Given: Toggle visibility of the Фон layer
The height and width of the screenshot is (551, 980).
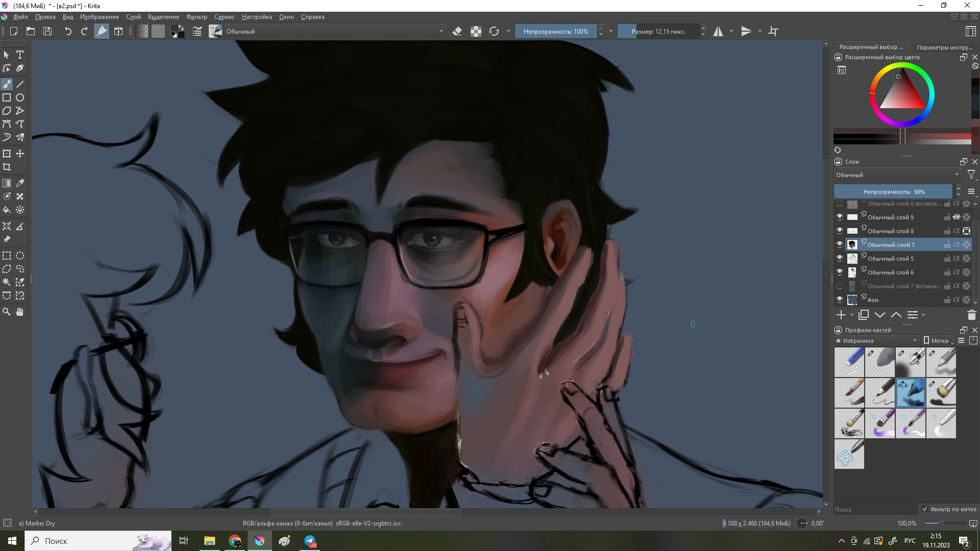Looking at the screenshot, I should [x=840, y=300].
